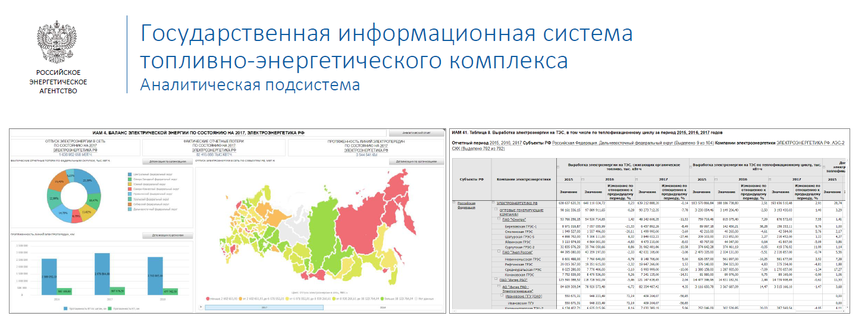Image resolution: width=868 pixels, height=325 pixels.
Task: Collapse the ПАО "Энел Россия" row expander
Action: 499,252
